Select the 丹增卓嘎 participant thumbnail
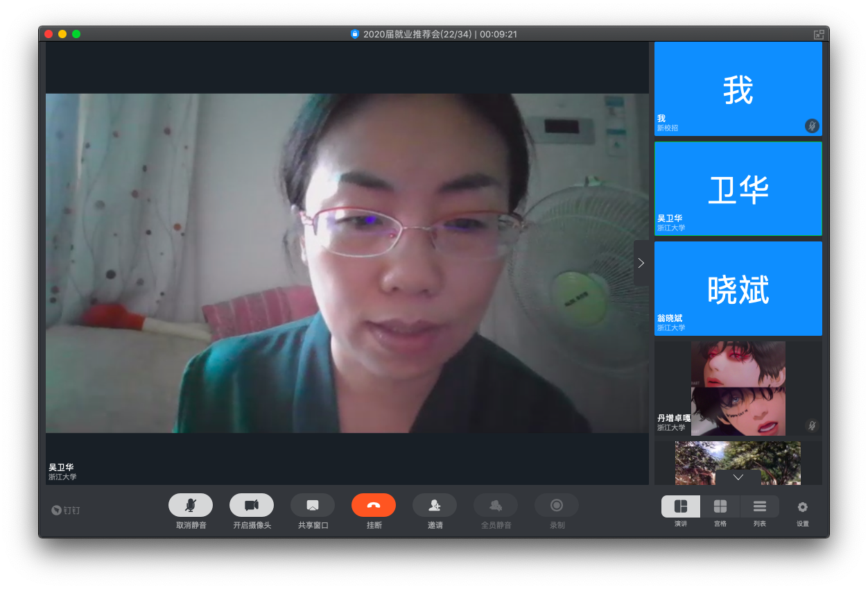This screenshot has width=868, height=589. (x=738, y=389)
